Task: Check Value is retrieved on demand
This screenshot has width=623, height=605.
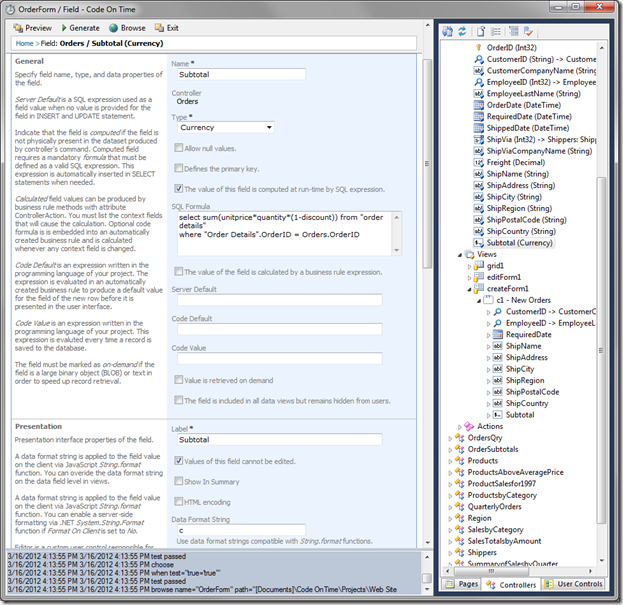Action: tap(178, 380)
